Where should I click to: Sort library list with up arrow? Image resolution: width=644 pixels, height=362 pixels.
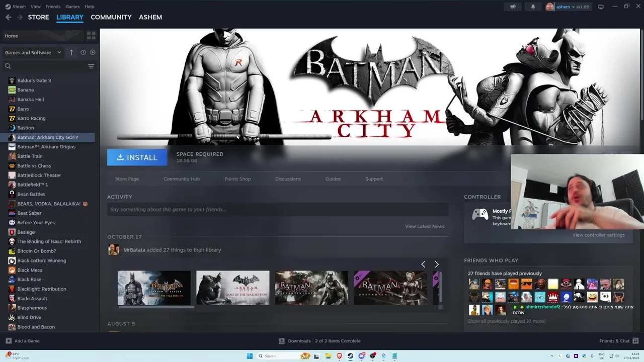(x=71, y=52)
